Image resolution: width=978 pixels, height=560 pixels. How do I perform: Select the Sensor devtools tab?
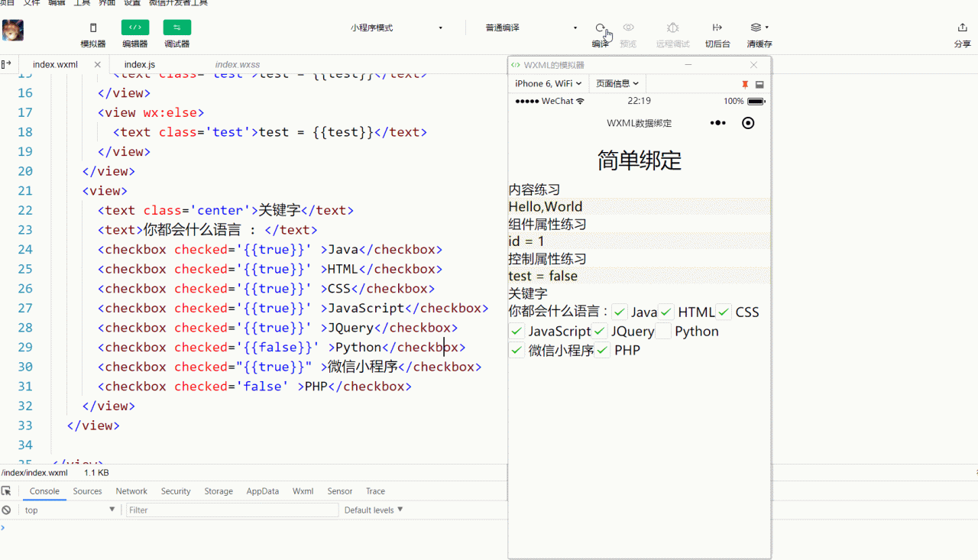pyautogui.click(x=340, y=491)
